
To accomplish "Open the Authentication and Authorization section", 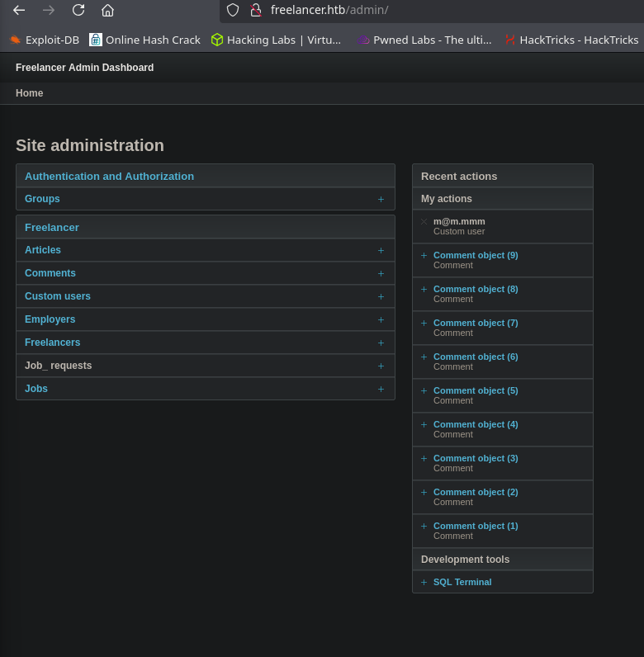I will [x=110, y=177].
